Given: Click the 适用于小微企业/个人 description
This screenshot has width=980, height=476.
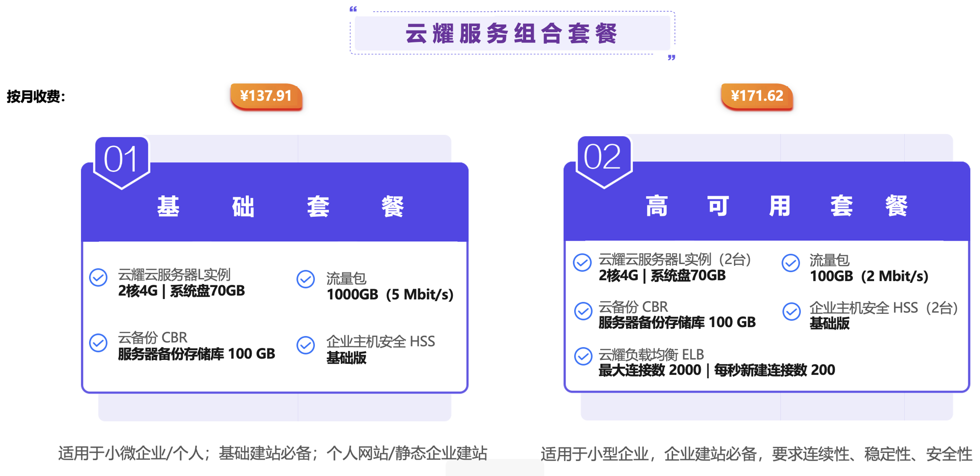Looking at the screenshot, I should coord(272,453).
